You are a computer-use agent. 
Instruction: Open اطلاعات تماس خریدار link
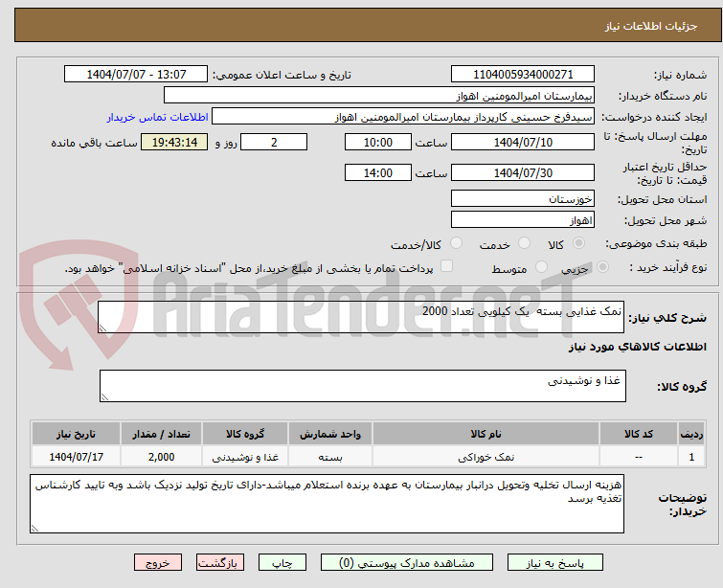(158, 117)
